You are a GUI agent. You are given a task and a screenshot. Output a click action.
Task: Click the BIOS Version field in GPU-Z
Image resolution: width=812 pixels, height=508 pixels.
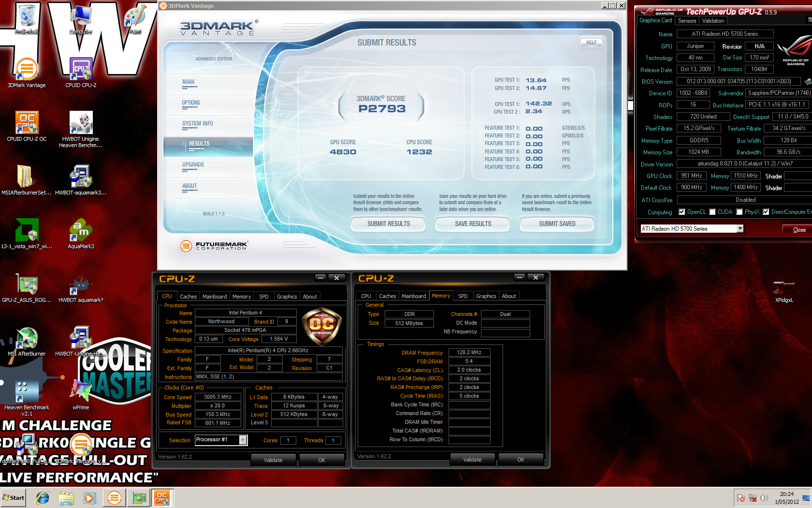(x=739, y=81)
